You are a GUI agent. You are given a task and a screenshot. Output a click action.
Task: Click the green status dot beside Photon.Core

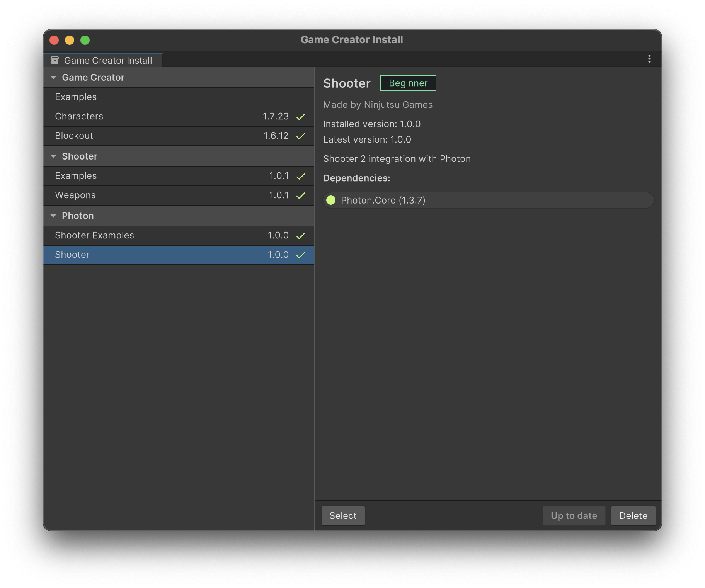[x=331, y=200]
